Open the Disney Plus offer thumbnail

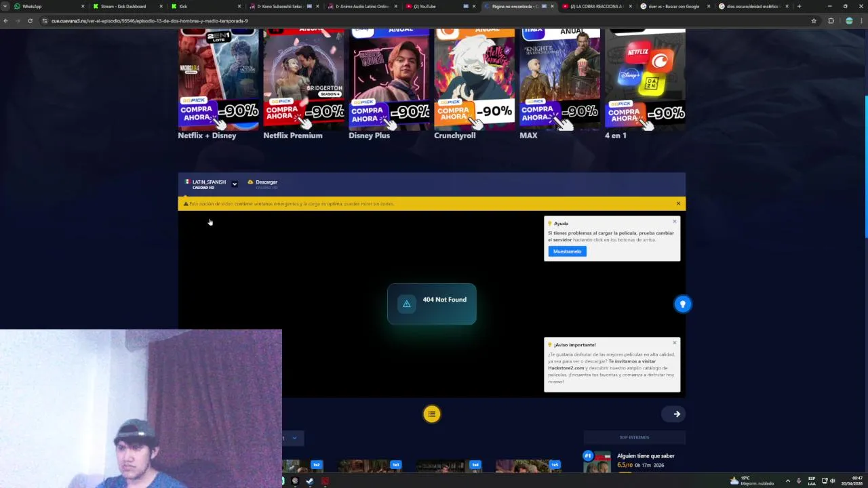pyautogui.click(x=389, y=79)
